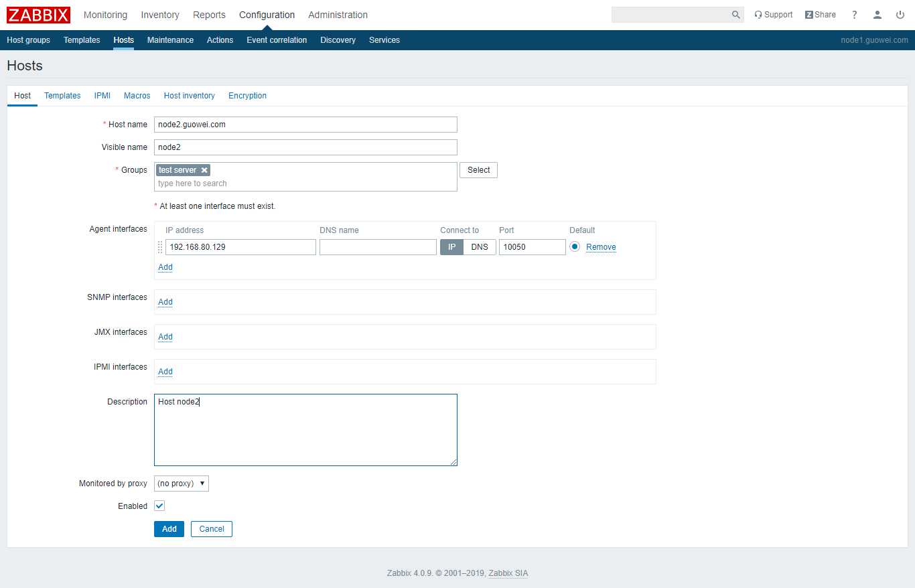Viewport: 915px width, 588px height.
Task: Add an SNMP interface
Action: point(165,302)
